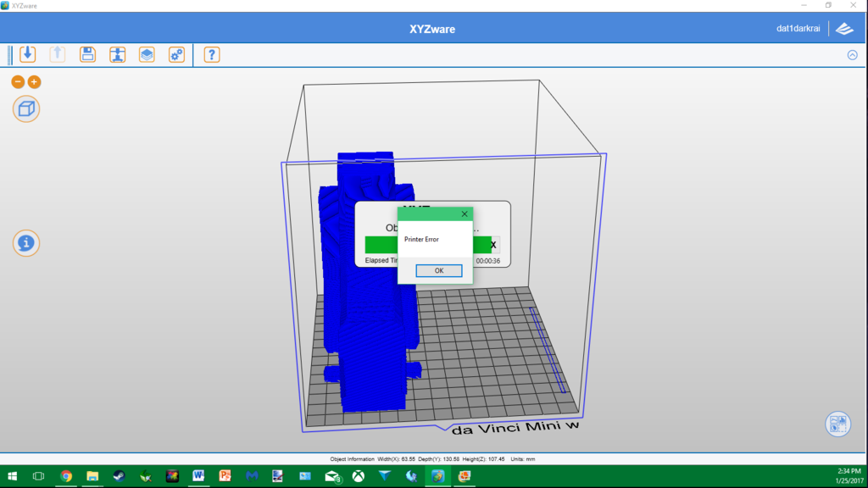Image resolution: width=868 pixels, height=488 pixels.
Task: Open the Print icon in toolbar
Action: tap(117, 54)
